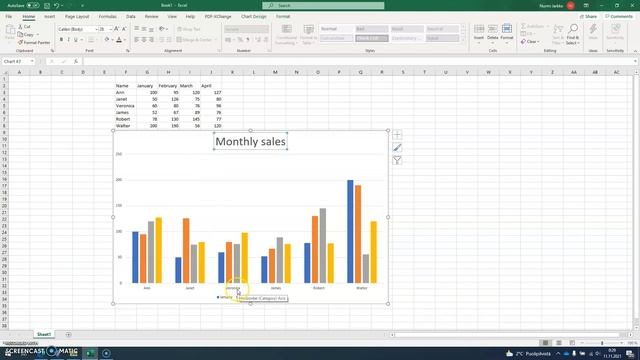Open the Undo history dropdown arrow
The width and height of the screenshot is (640, 360).
pyautogui.click(x=62, y=6)
